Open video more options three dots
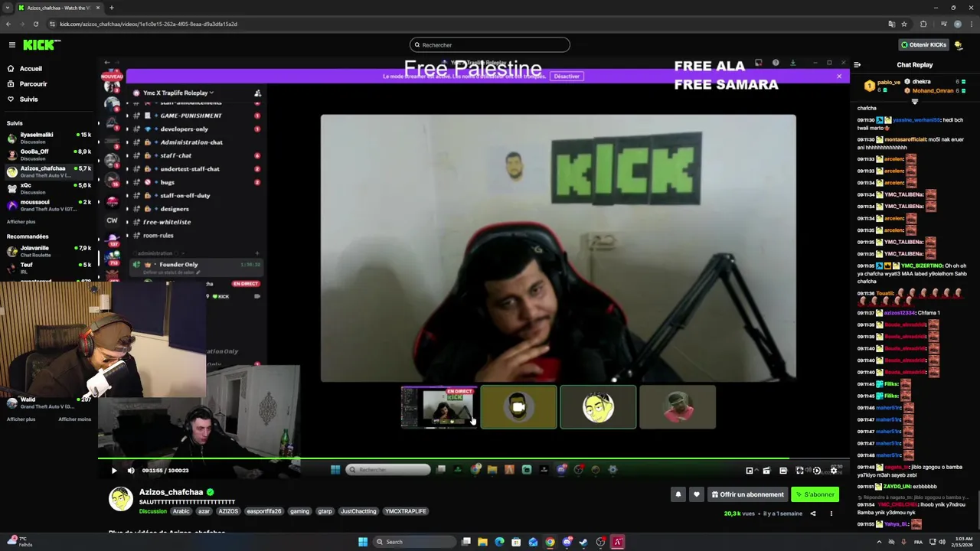The height and width of the screenshot is (551, 980). pyautogui.click(x=831, y=514)
